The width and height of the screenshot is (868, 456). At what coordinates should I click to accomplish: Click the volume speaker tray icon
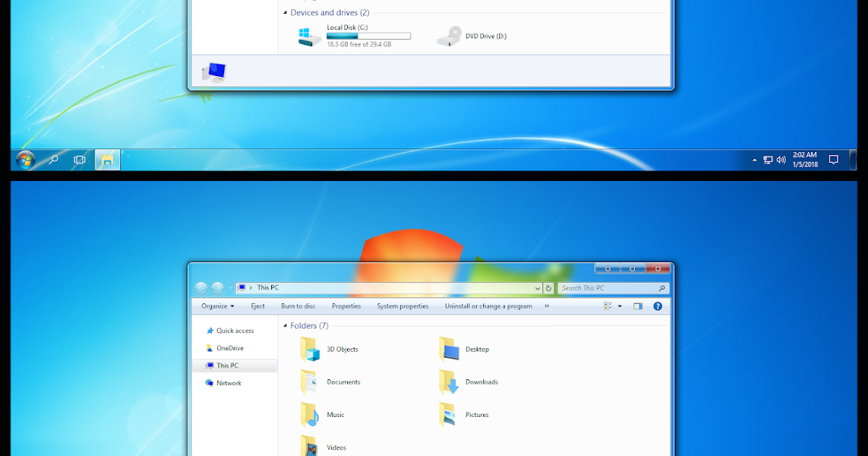(781, 160)
